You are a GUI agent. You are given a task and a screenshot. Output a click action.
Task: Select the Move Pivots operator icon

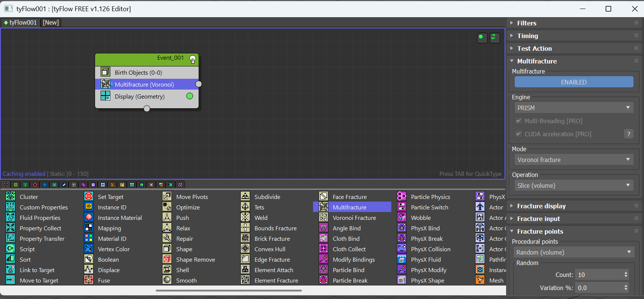(x=167, y=196)
